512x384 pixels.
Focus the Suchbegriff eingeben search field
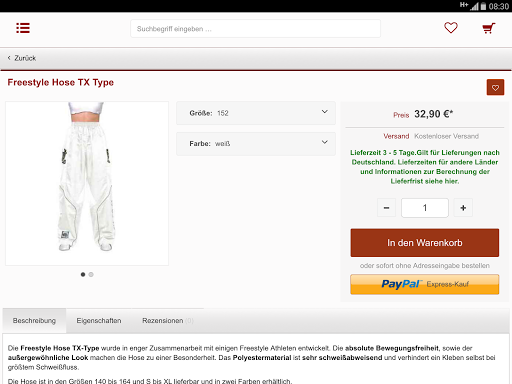(x=255, y=29)
